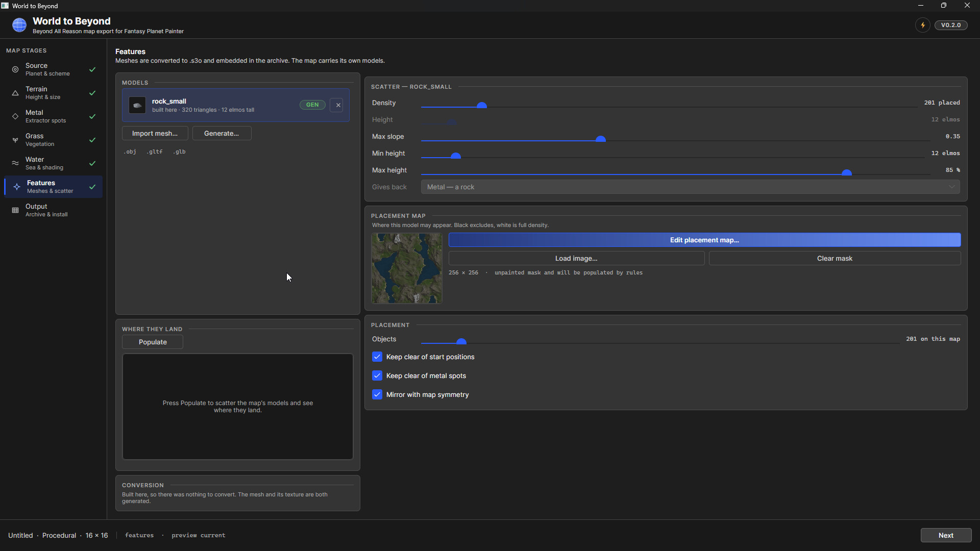Click the lightning bolt icon near version badge

pyautogui.click(x=923, y=25)
